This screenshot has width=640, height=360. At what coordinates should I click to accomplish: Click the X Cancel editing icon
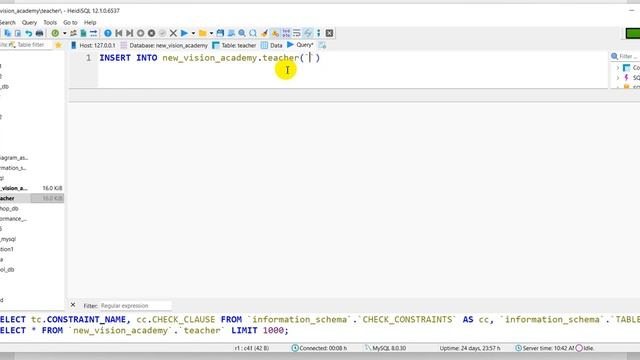pos(173,33)
